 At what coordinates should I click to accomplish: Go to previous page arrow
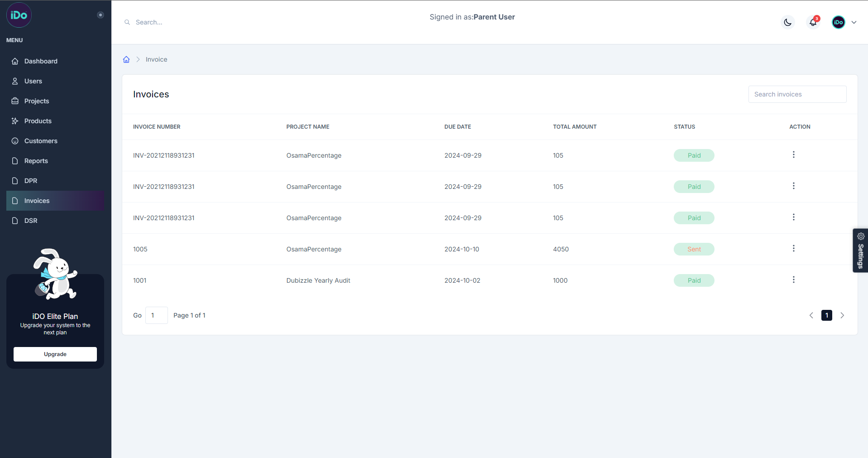(811, 315)
